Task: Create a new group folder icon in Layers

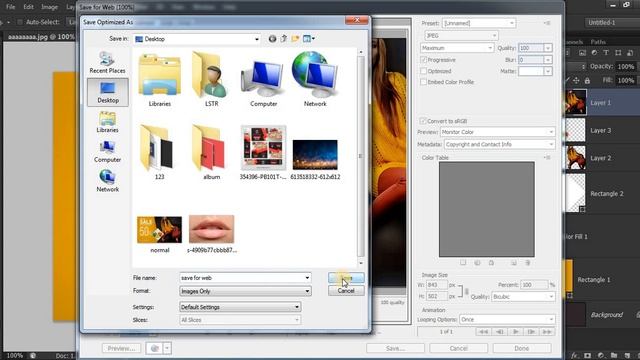Action: [614, 356]
